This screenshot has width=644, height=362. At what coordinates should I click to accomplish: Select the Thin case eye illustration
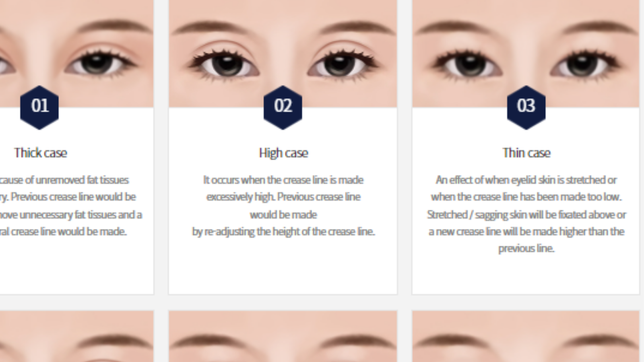tap(526, 53)
